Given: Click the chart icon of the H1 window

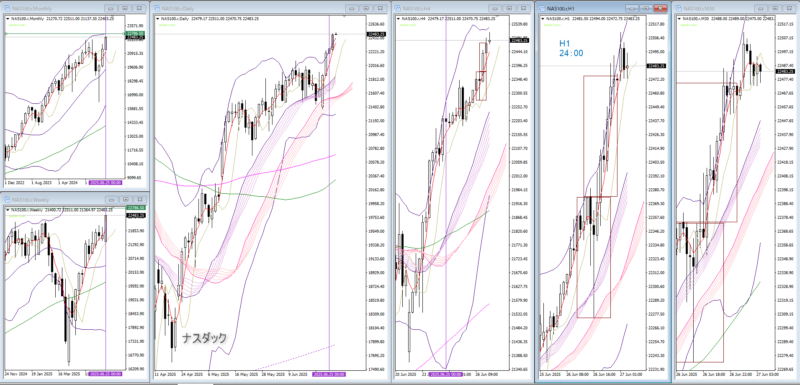Looking at the screenshot, I should pyautogui.click(x=541, y=9).
